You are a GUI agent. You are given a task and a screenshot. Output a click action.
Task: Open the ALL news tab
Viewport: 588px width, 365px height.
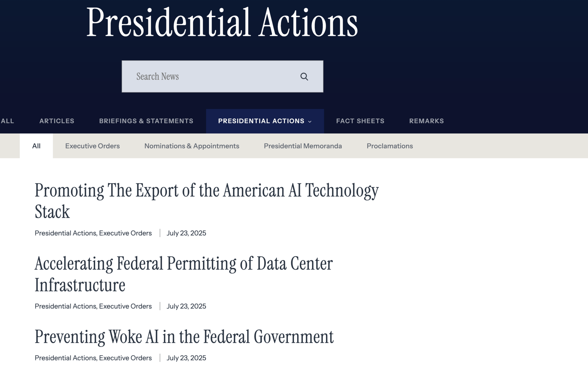7,121
